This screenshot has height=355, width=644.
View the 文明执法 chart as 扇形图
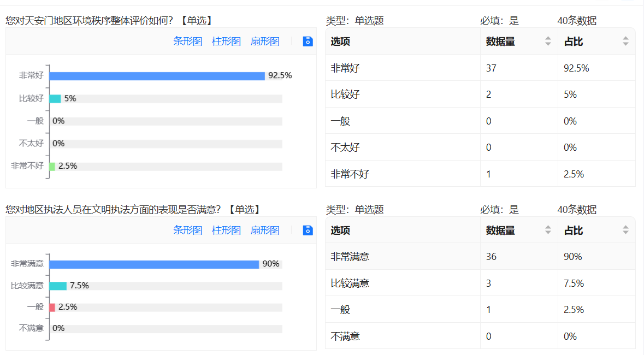[265, 230]
